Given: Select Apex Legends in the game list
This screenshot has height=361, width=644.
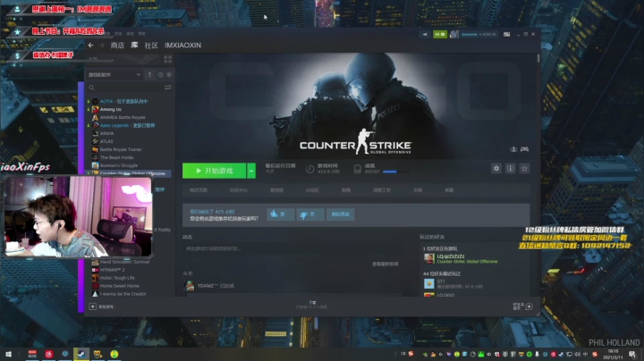Looking at the screenshot, I should (x=127, y=125).
